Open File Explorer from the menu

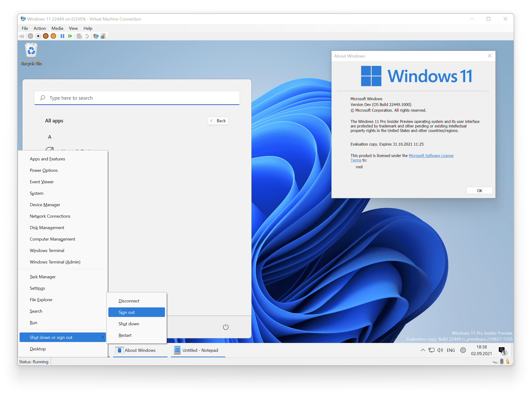(63, 300)
